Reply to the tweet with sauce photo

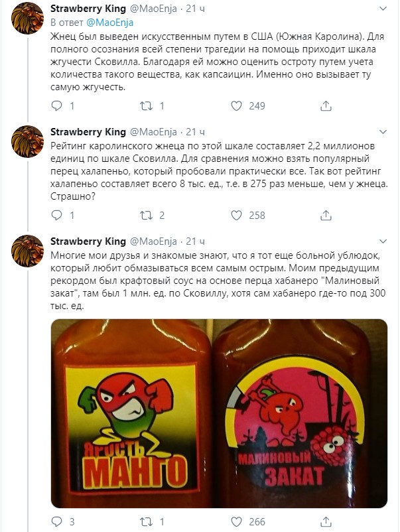point(57,521)
